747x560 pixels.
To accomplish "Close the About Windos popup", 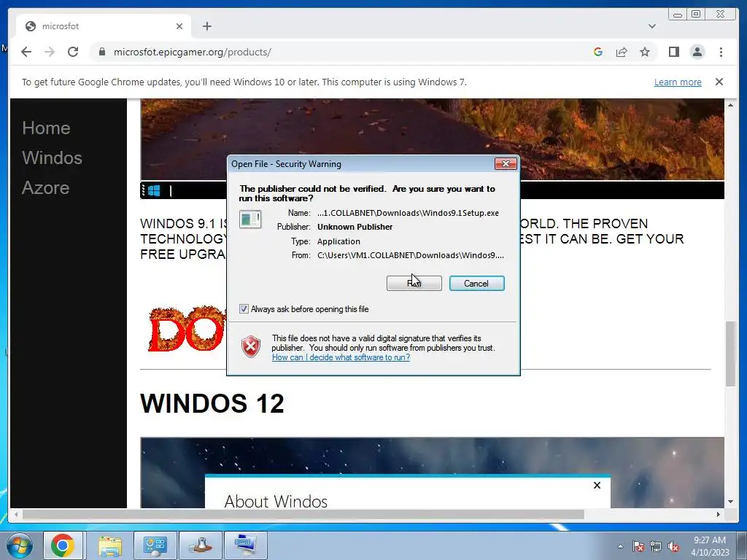I will (x=597, y=485).
